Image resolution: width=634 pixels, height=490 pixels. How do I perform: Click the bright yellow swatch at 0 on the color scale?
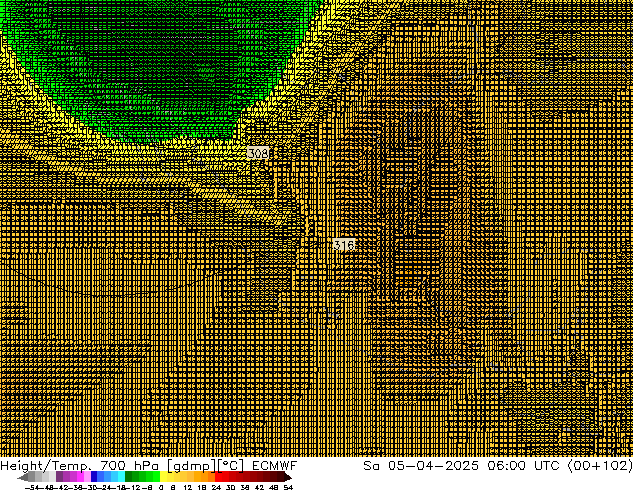pos(163,477)
